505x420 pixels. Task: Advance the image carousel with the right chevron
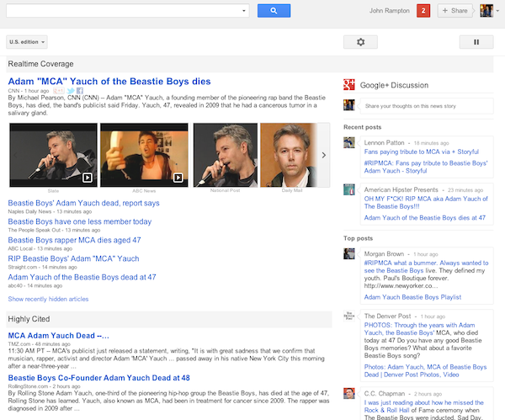click(x=324, y=155)
